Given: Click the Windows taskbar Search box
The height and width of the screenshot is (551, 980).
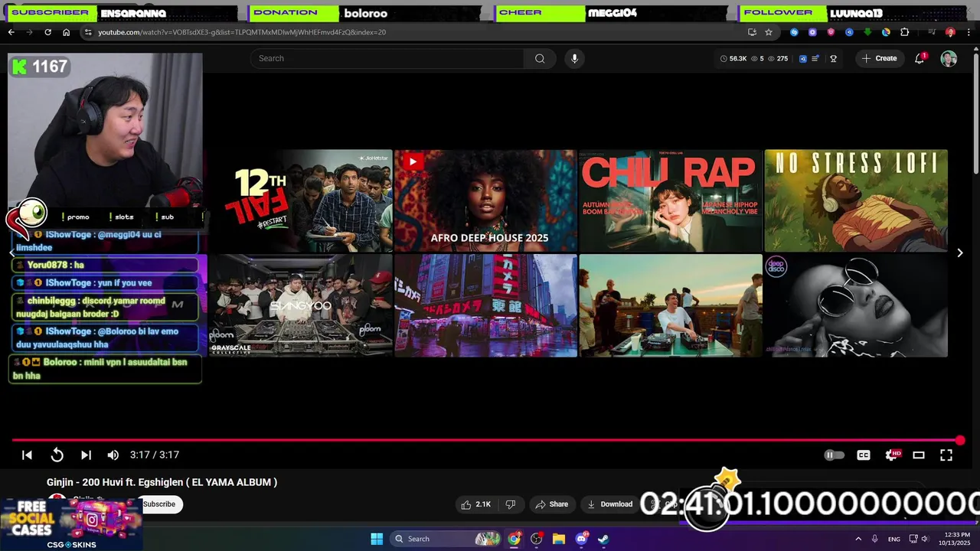Looking at the screenshot, I should 447,539.
